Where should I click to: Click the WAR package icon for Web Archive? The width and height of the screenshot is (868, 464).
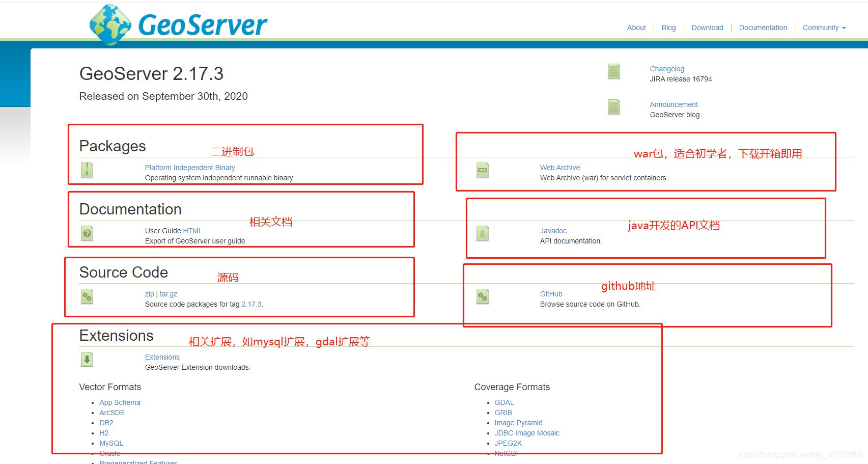click(482, 170)
